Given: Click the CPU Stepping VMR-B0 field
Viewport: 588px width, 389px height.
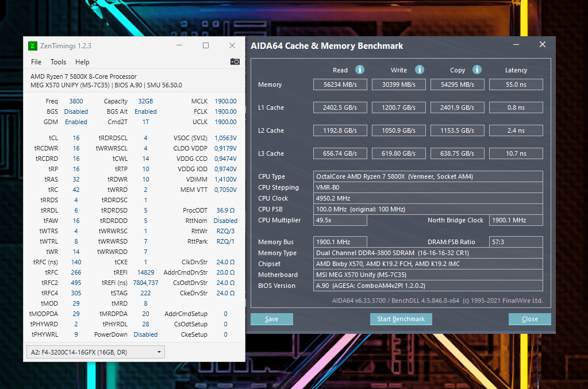Looking at the screenshot, I should pyautogui.click(x=428, y=187).
